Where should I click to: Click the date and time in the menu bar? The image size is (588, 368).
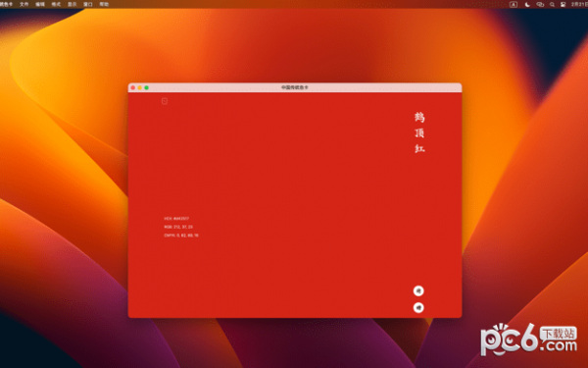[580, 4]
